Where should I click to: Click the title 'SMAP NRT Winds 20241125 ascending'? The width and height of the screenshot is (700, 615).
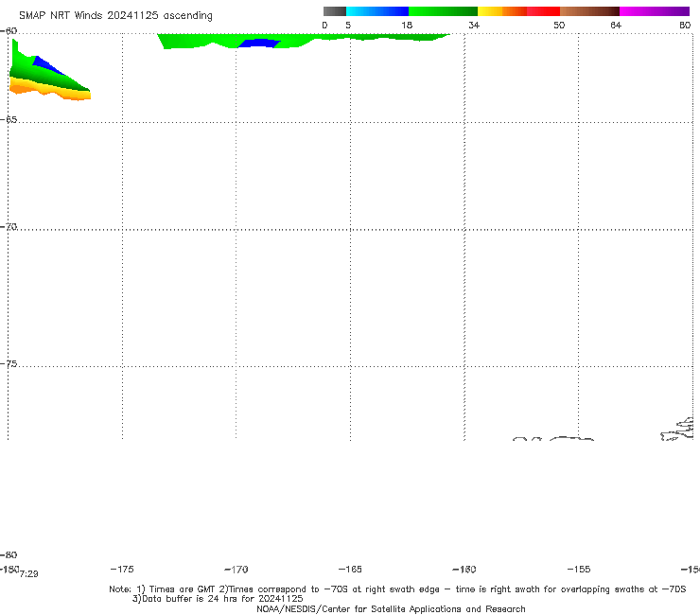tap(115, 16)
